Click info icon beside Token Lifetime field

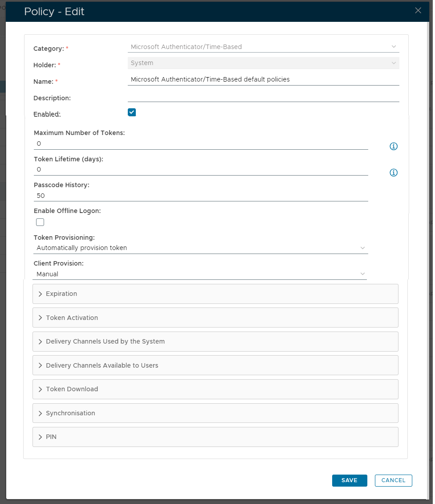coord(394,172)
